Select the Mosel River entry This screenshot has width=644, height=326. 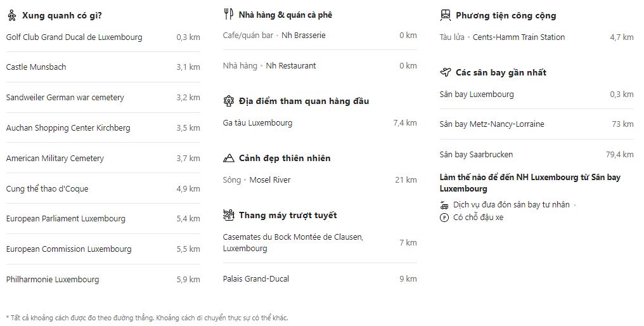tap(270, 179)
